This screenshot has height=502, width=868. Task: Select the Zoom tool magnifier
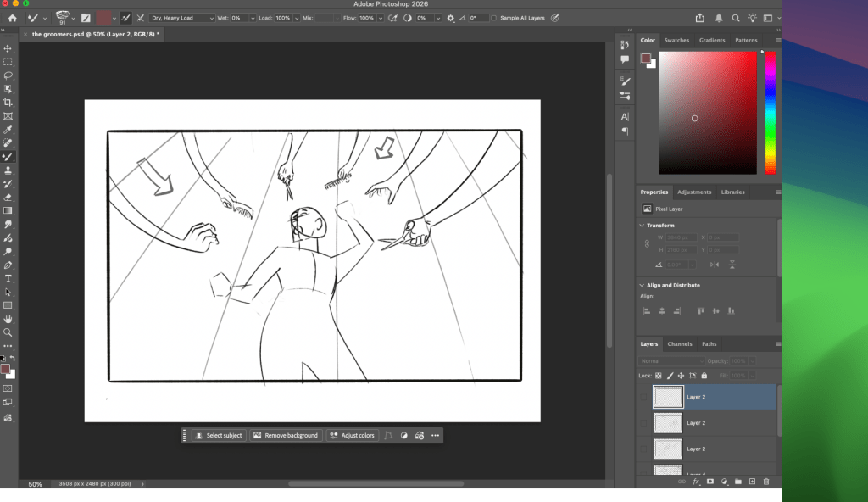[8, 332]
